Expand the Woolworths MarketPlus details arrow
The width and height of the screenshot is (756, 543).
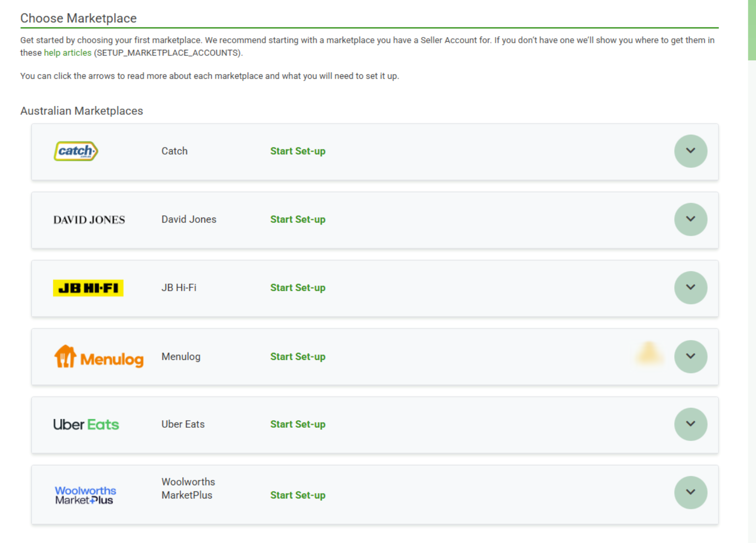(x=691, y=492)
